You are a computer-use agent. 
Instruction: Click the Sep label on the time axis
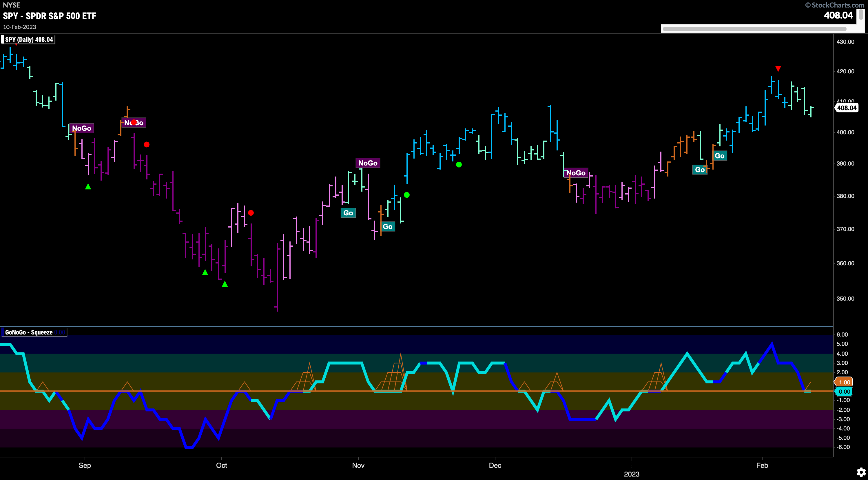(x=85, y=465)
